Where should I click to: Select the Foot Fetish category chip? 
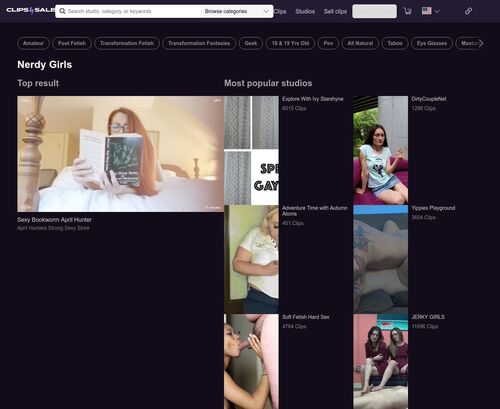click(x=72, y=43)
